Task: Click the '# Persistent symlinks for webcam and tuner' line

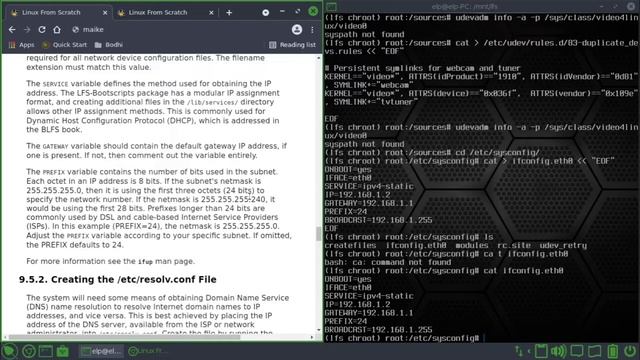Action: coord(422,69)
